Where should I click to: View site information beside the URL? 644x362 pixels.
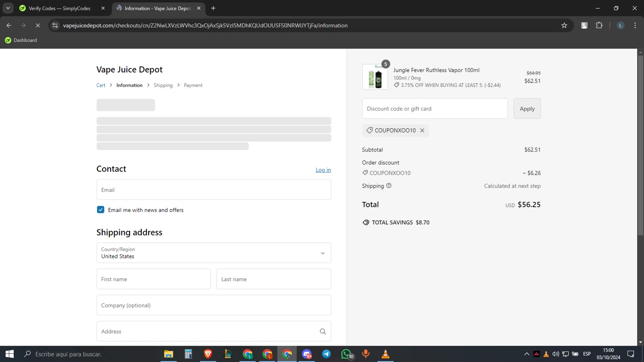pyautogui.click(x=55, y=25)
